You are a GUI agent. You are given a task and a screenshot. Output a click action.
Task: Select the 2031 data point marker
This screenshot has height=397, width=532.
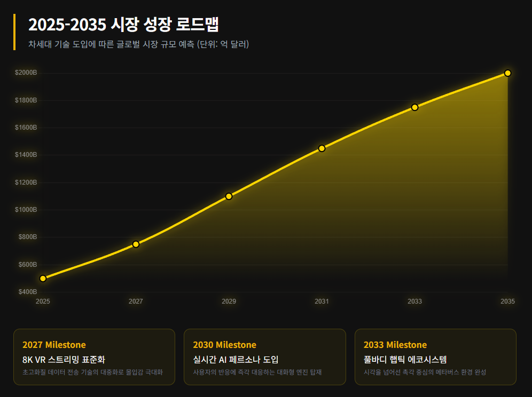(322, 148)
